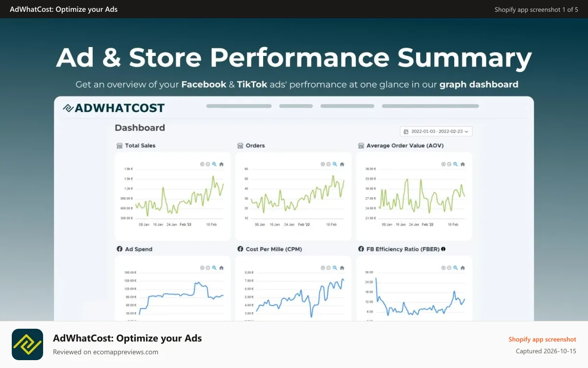Click the Facebook icon beside Ad Spend
Screen dimensions: 588x368
tap(119, 249)
